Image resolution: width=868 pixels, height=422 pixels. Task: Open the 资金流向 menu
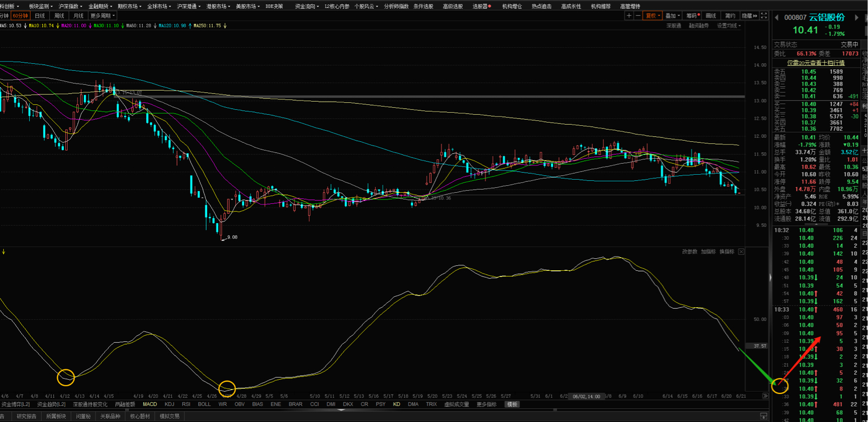[307, 6]
